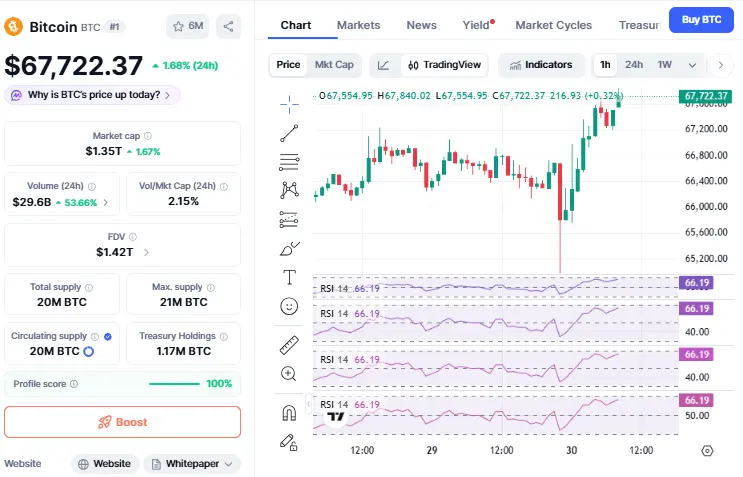Expand FDV details chevron
The image size is (743, 477).
pyautogui.click(x=146, y=252)
